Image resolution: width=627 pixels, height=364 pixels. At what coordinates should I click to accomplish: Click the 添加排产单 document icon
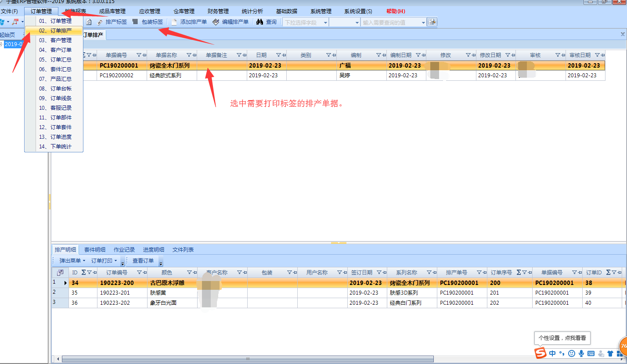point(175,22)
